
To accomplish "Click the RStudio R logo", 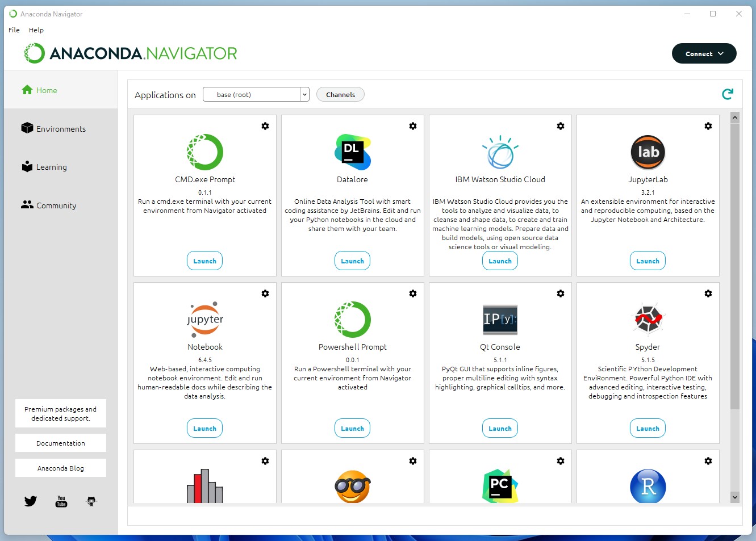I will tap(648, 486).
